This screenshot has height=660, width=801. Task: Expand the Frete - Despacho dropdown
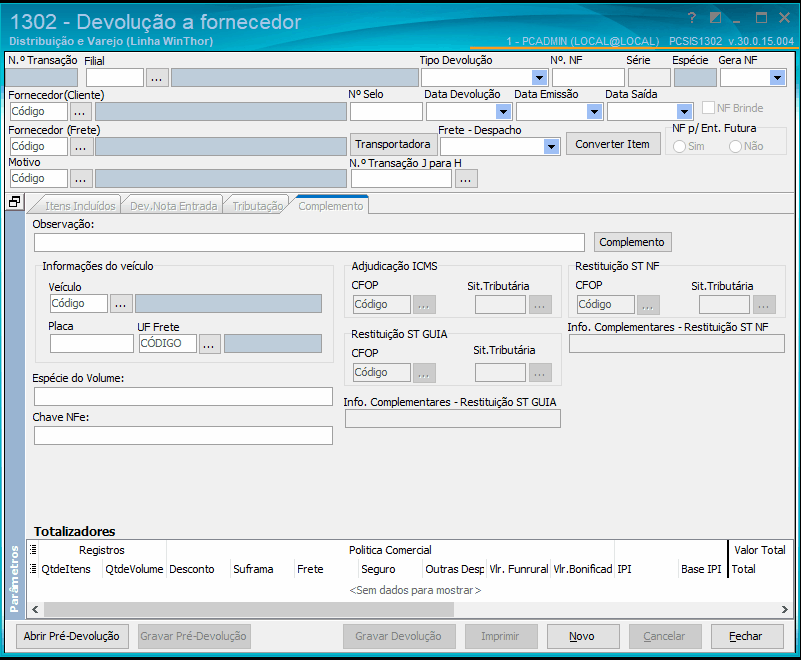coord(551,147)
